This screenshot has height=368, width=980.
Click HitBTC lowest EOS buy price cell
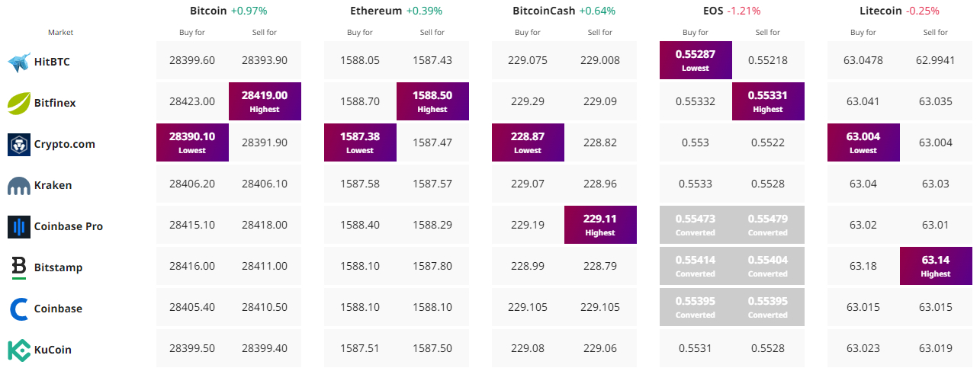click(x=696, y=59)
